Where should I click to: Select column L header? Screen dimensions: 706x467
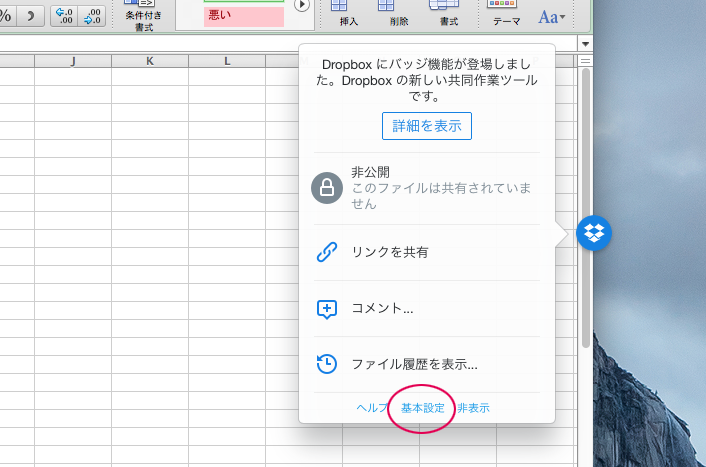click(x=227, y=61)
